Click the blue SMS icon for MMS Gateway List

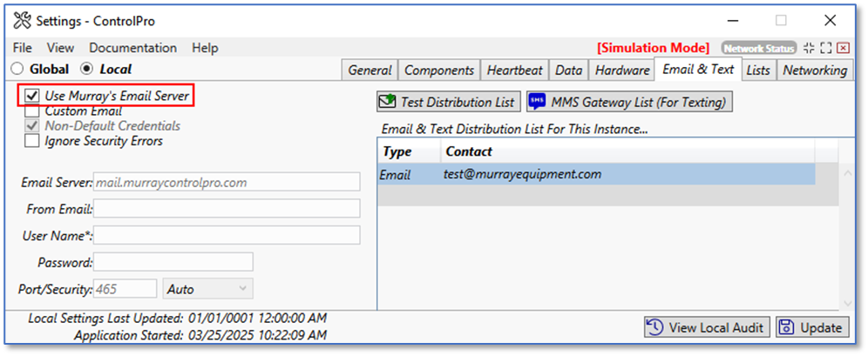click(538, 102)
